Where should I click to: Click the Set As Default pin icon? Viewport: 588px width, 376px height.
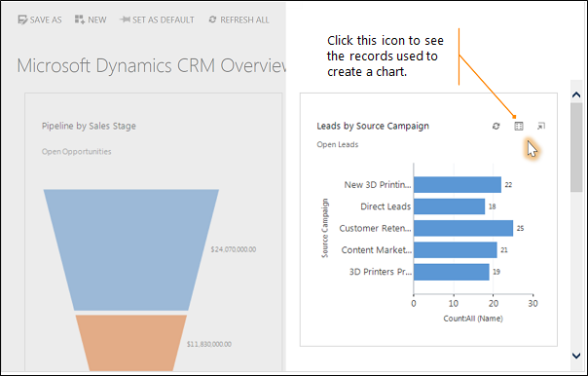pos(125,19)
